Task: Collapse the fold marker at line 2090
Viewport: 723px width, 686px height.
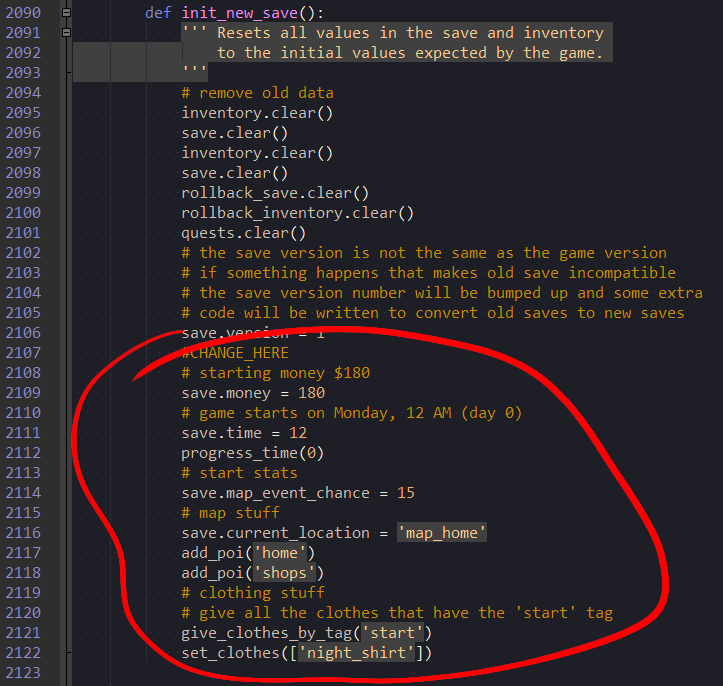Action: 66,12
